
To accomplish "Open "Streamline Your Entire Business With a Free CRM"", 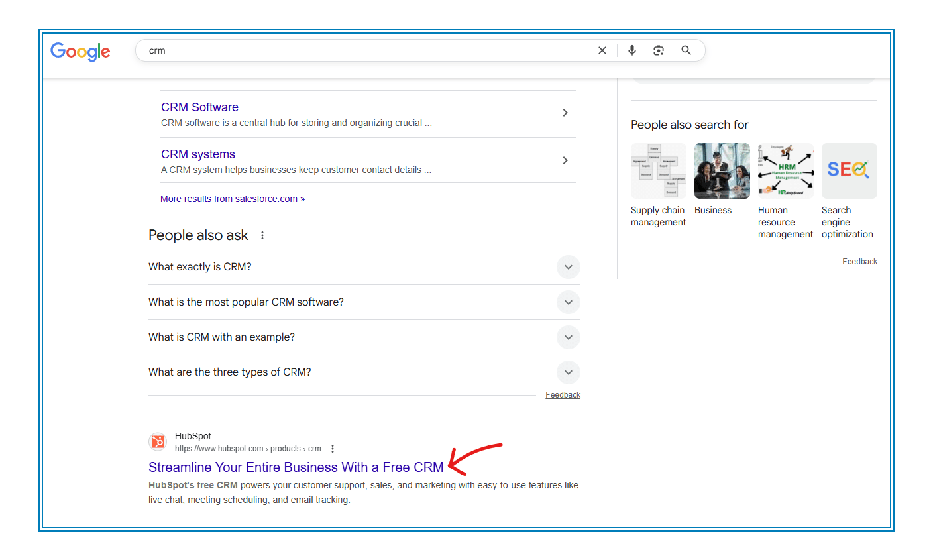I will pos(296,467).
